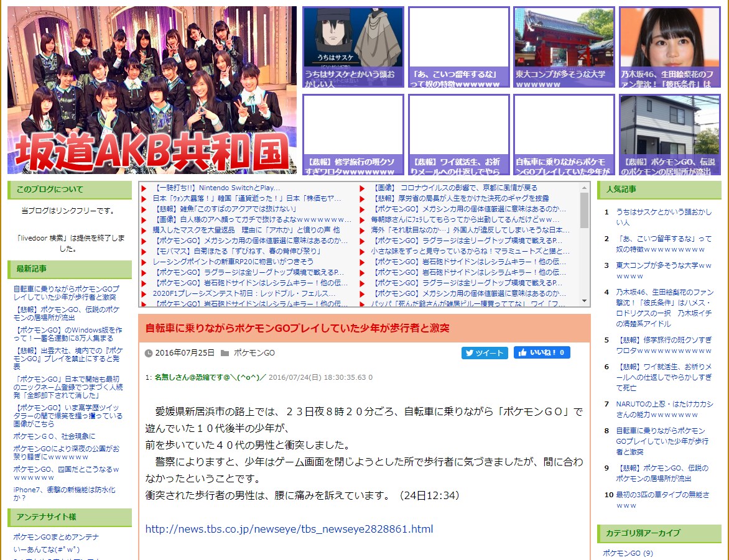Image resolution: width=729 pixels, height=560 pixels.
Task: Open the ポケモンGO 伝説のポケモン house thumbnail
Action: 670,135
